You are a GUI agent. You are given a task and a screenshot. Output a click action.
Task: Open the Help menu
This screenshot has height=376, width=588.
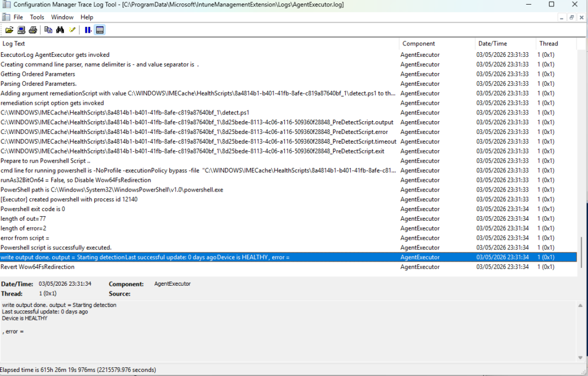pyautogui.click(x=87, y=17)
